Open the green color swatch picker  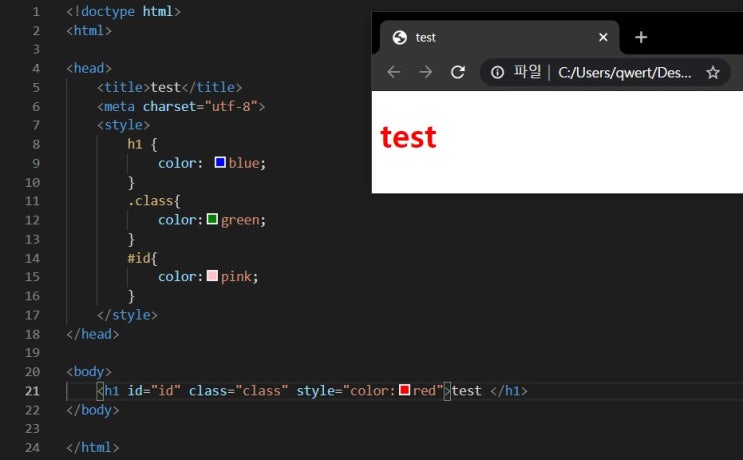212,219
